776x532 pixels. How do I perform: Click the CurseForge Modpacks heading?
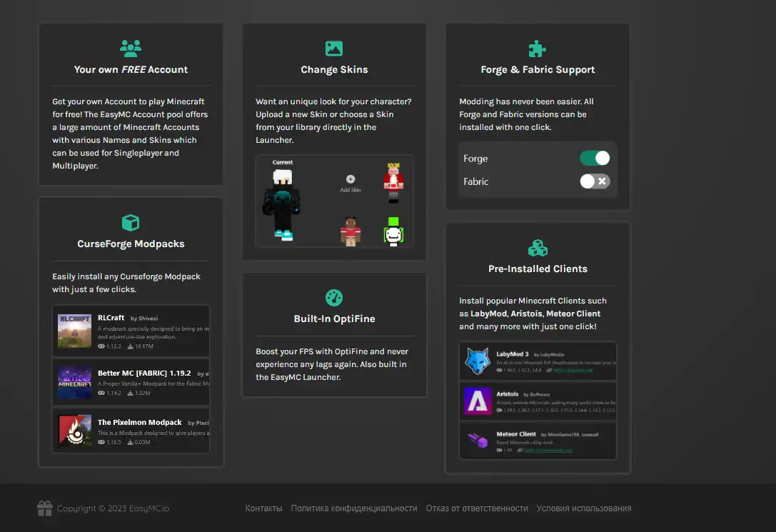coord(131,244)
